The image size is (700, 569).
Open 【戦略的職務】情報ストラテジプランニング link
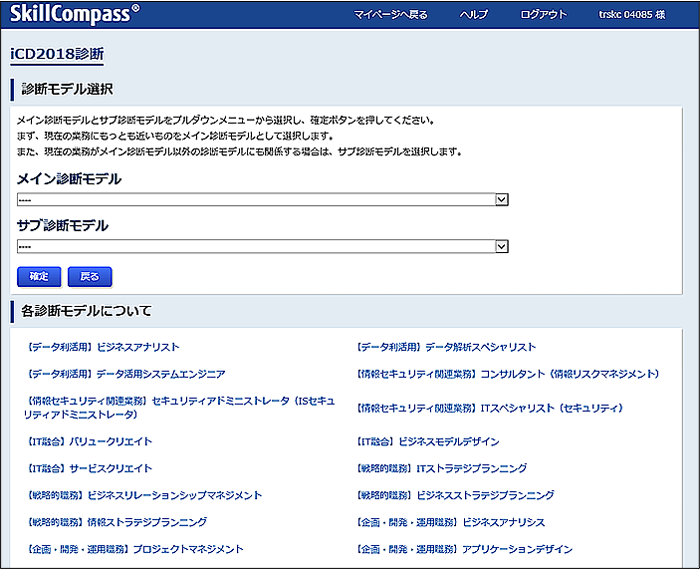click(x=115, y=522)
